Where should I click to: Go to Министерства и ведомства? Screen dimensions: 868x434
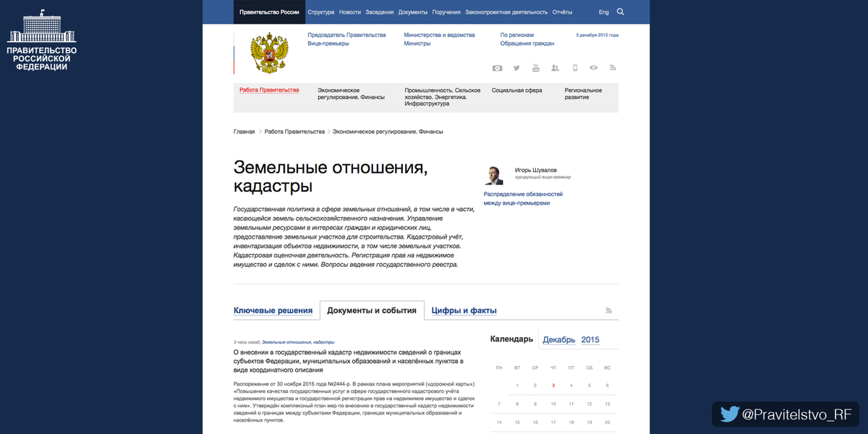pos(440,35)
